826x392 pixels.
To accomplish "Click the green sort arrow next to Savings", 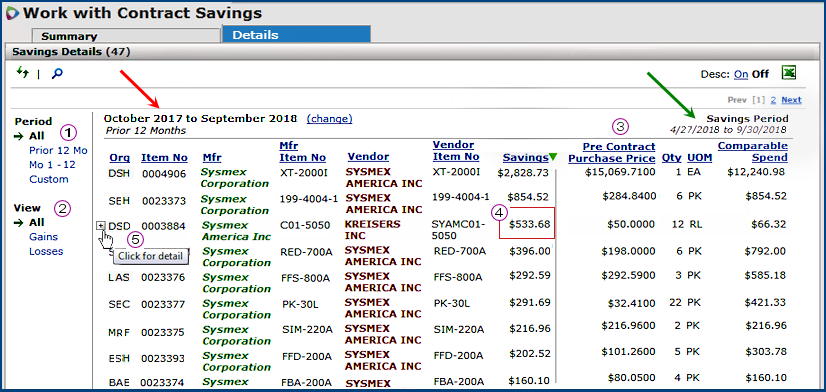I will (553, 157).
